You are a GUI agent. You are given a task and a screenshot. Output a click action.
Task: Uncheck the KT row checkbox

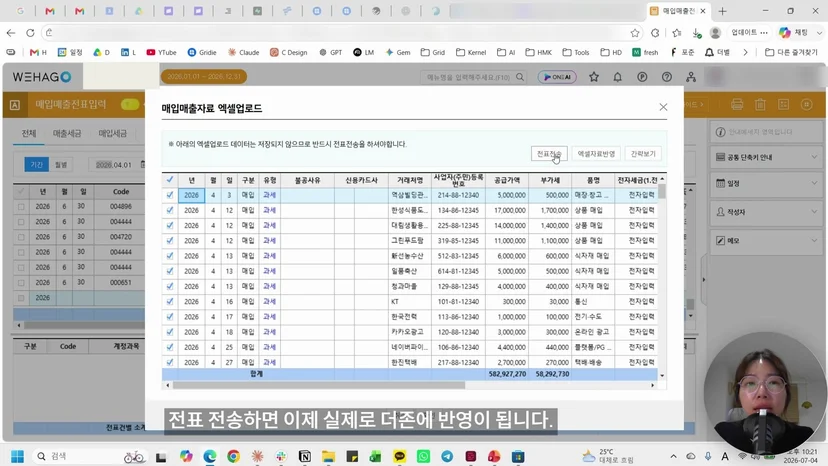click(170, 302)
